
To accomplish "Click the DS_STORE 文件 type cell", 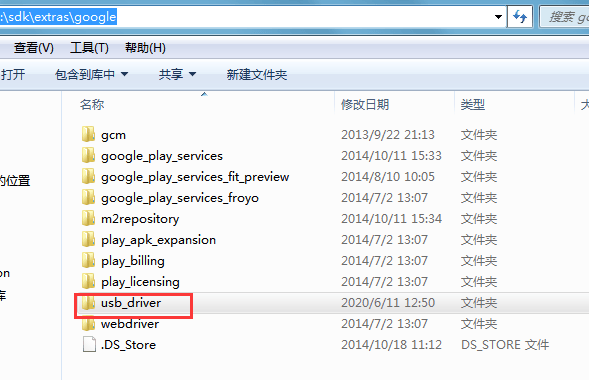I will (505, 345).
